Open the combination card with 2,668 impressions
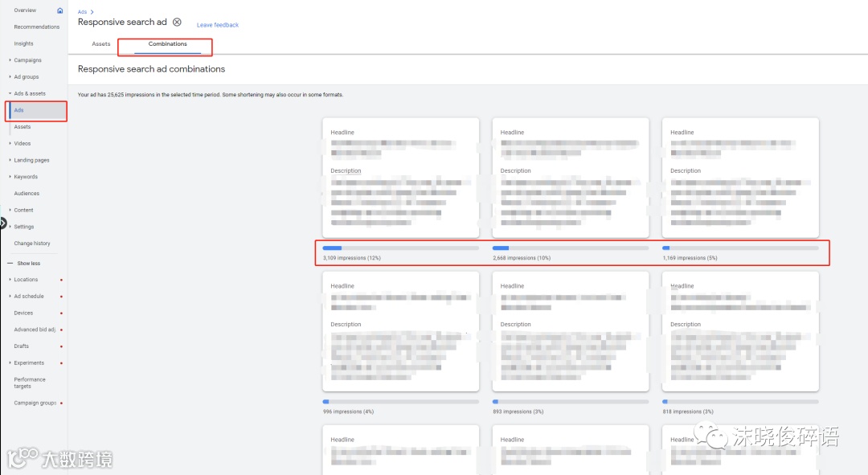This screenshot has height=475, width=868. tap(571, 177)
